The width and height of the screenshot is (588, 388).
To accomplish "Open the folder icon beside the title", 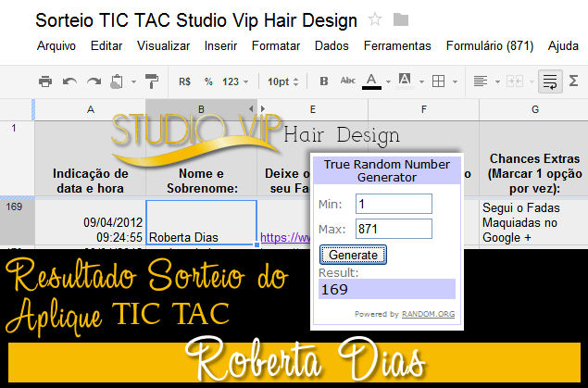I will coord(401,19).
